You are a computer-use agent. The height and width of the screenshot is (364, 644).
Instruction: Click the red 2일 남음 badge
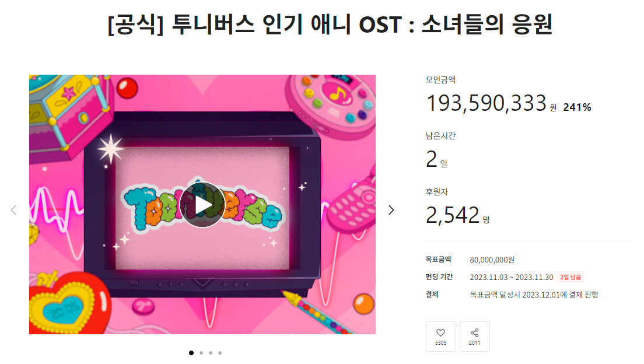click(570, 277)
